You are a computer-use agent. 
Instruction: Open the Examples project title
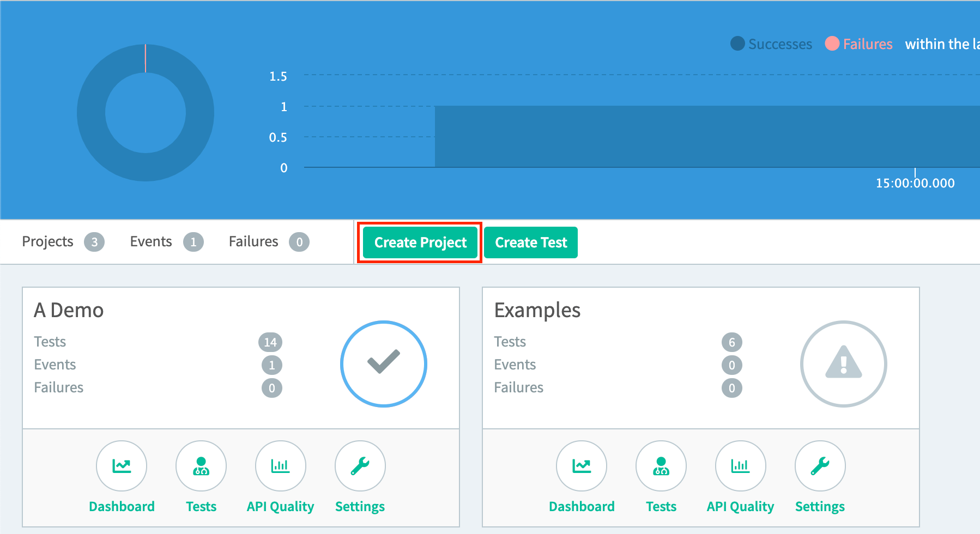tap(537, 310)
